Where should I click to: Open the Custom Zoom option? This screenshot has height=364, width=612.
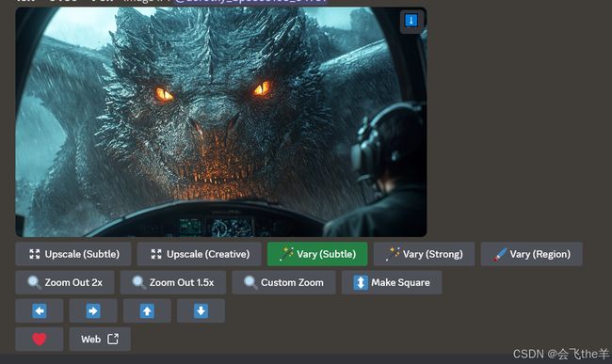[x=283, y=282]
